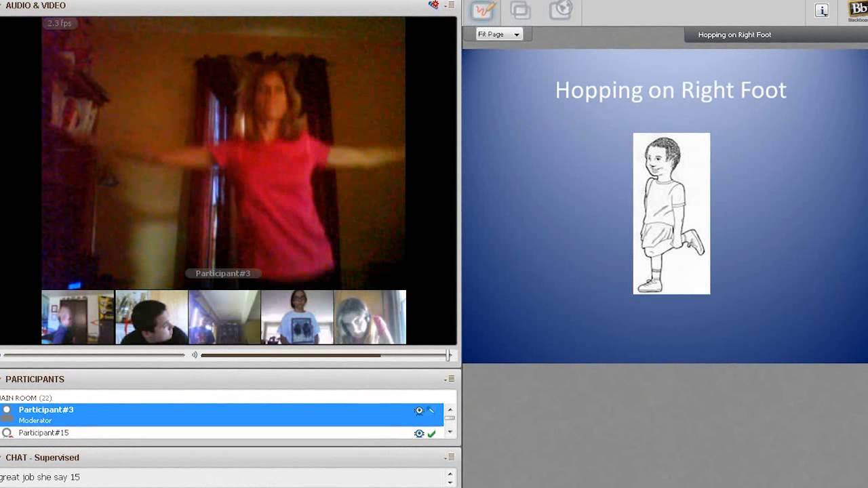Click the chat message "great job she say 15"
868x488 pixels.
[x=40, y=477]
